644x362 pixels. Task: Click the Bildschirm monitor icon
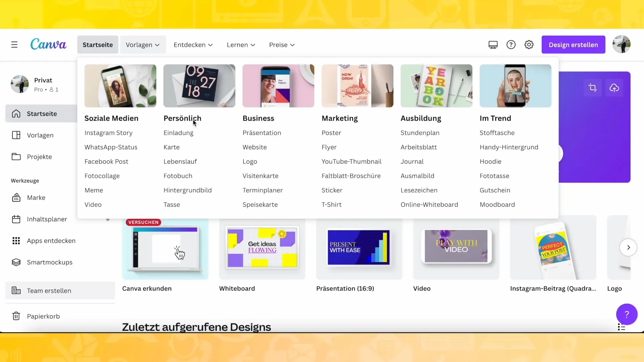pyautogui.click(x=493, y=45)
